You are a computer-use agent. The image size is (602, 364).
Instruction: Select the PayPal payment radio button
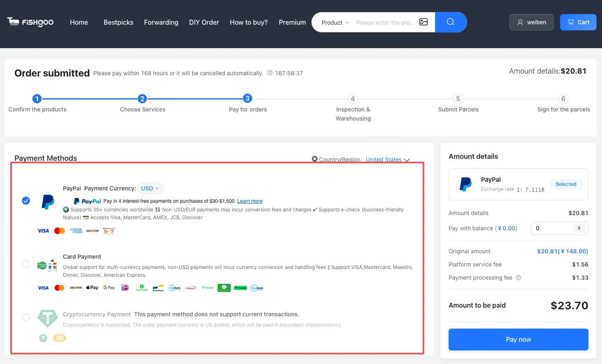tap(26, 201)
